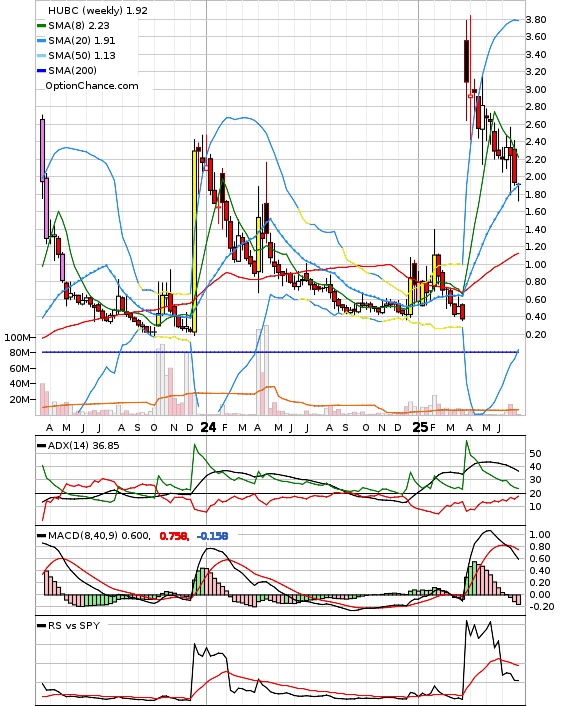Click the bold 24 year marker
Viewport: 566px width, 706px height.
click(208, 427)
